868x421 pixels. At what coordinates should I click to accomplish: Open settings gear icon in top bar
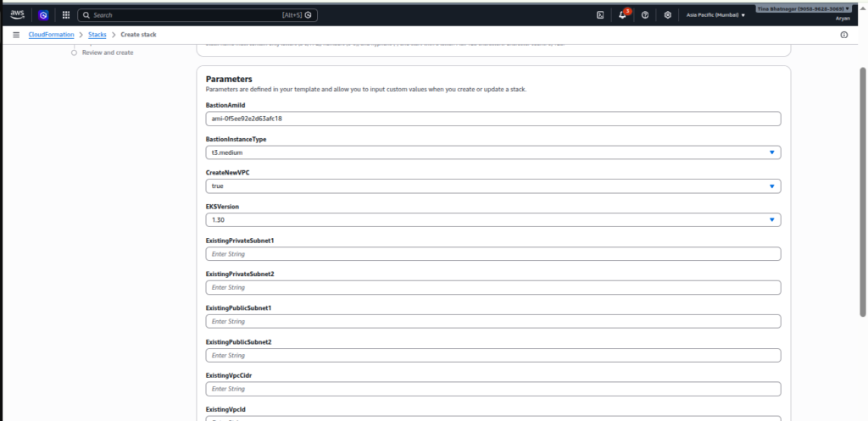668,15
